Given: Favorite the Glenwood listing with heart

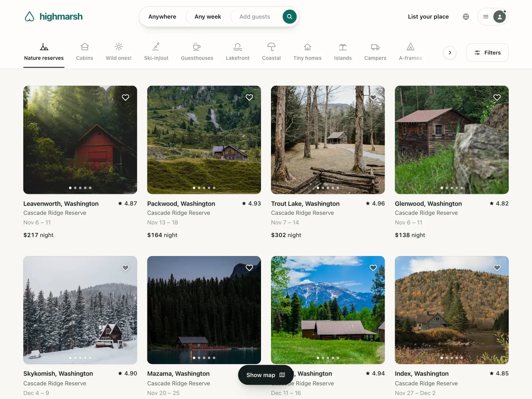Looking at the screenshot, I should click(x=497, y=97).
